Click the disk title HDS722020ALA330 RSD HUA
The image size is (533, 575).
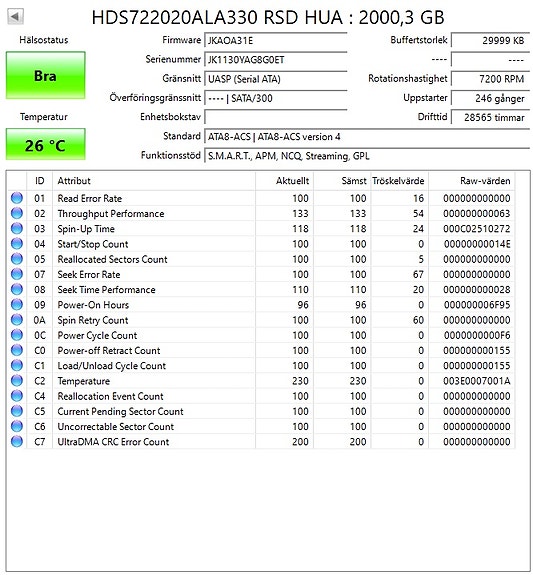[217, 17]
